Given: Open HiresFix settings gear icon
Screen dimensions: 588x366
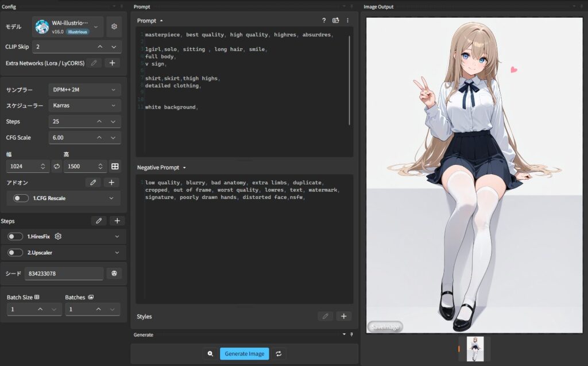Looking at the screenshot, I should (58, 236).
